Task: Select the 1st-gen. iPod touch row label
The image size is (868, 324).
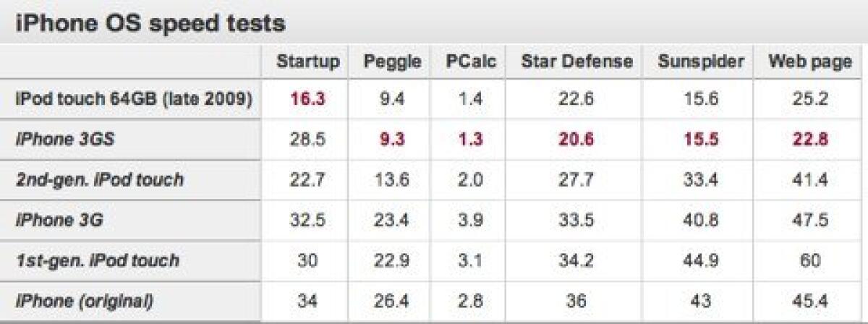Action: (x=97, y=260)
